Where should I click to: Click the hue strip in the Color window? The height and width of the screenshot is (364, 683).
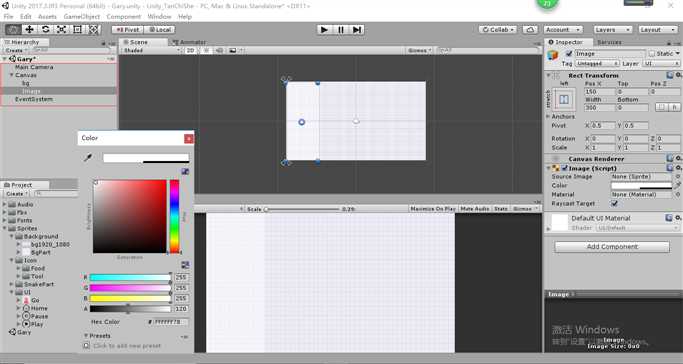tap(174, 216)
